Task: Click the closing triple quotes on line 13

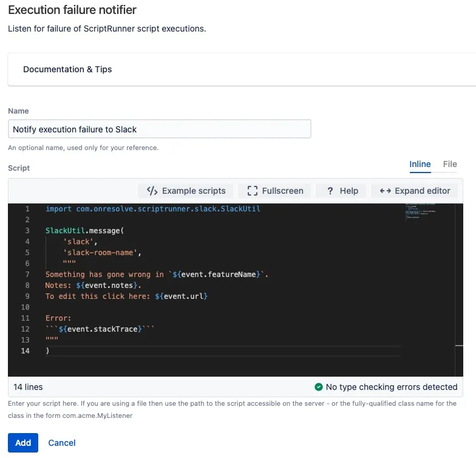Action: [52, 338]
